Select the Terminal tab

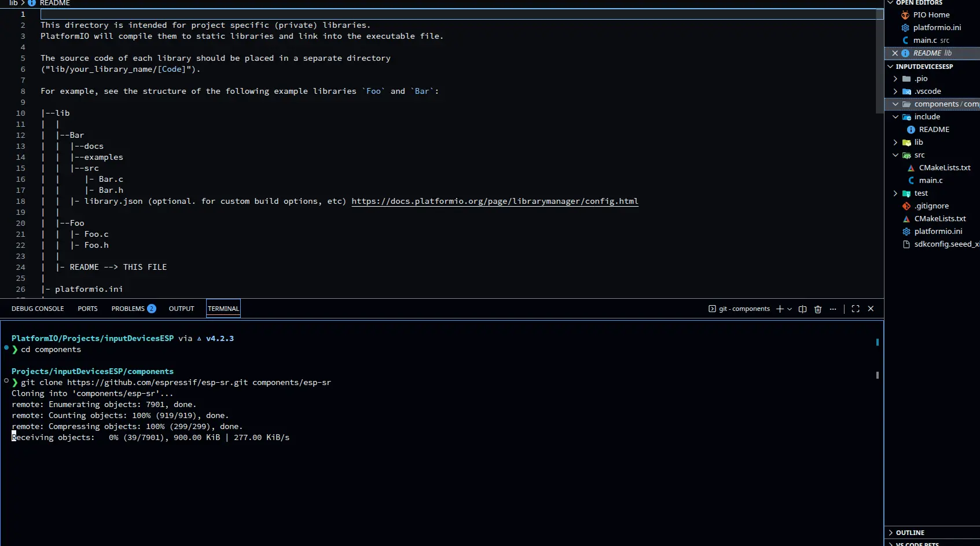tap(223, 309)
